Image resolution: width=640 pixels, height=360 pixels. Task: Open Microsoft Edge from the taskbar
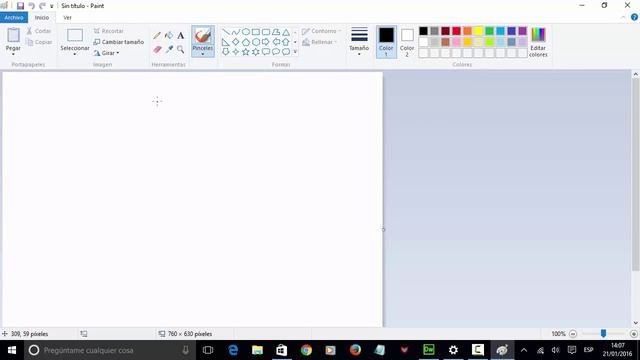point(233,350)
